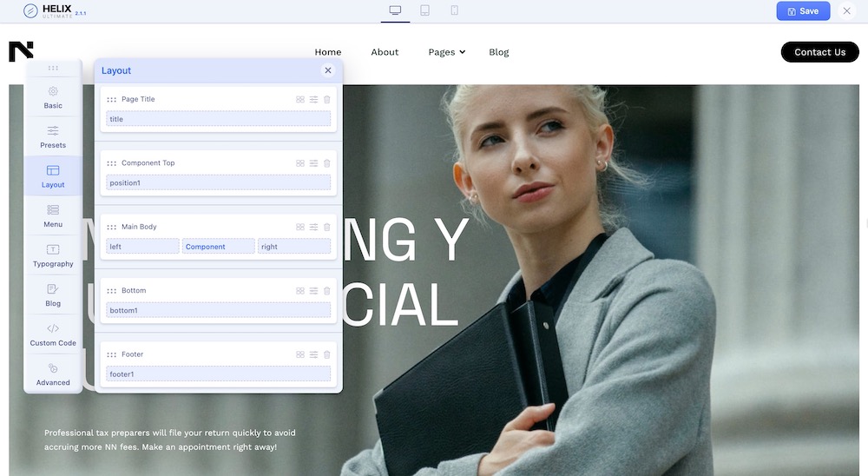Delete the Footer row
Viewport: 868px width, 476px height.
coord(327,354)
